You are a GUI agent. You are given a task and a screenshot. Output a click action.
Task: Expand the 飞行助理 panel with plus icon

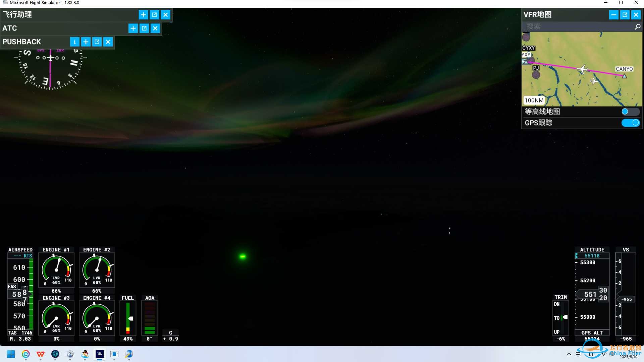pyautogui.click(x=143, y=15)
